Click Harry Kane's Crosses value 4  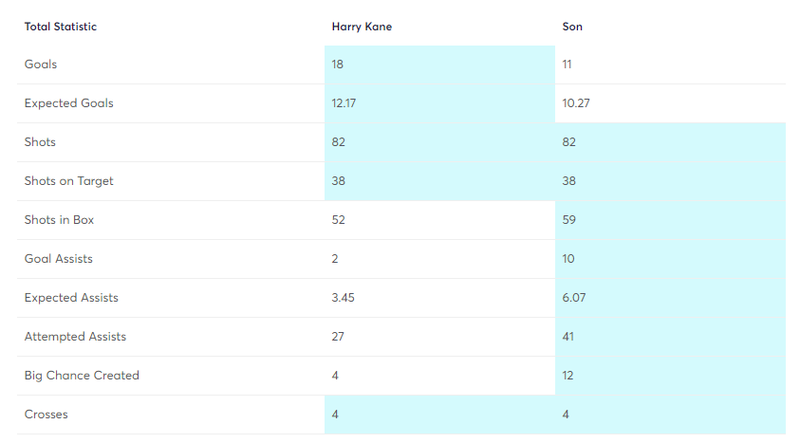(x=335, y=414)
